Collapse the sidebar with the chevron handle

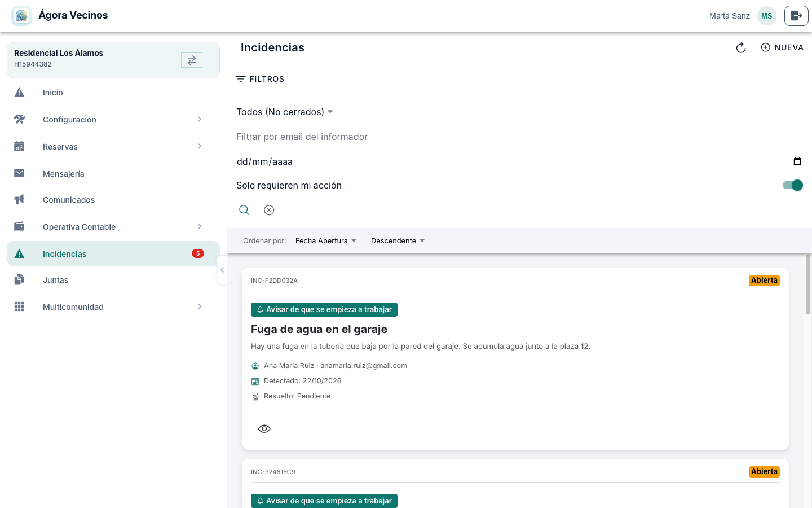tap(222, 270)
